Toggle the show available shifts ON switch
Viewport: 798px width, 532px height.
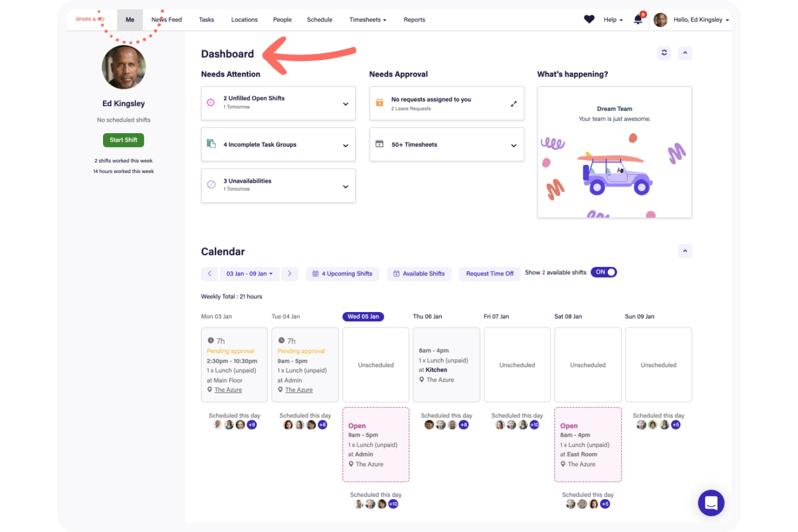pos(603,272)
